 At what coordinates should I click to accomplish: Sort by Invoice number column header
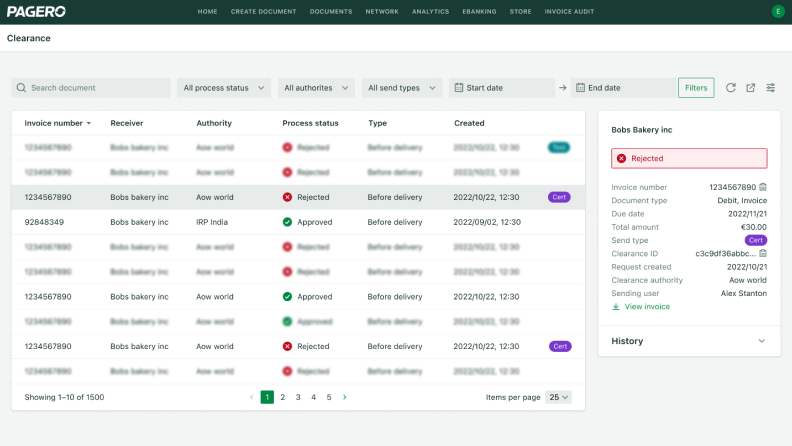coord(57,123)
